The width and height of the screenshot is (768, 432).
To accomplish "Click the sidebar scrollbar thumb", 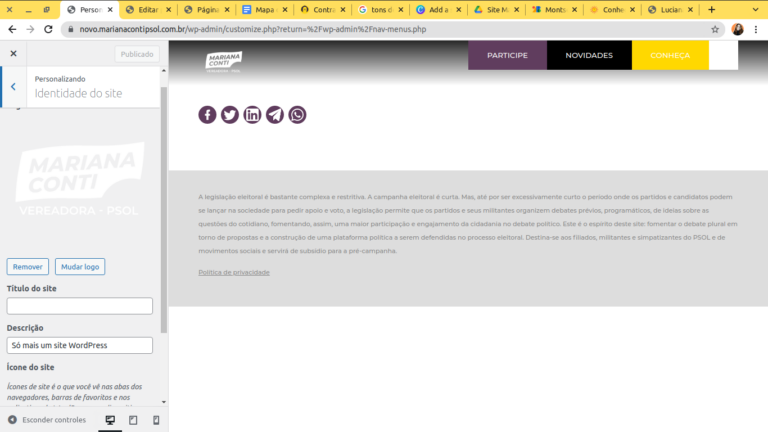I will tap(164, 210).
